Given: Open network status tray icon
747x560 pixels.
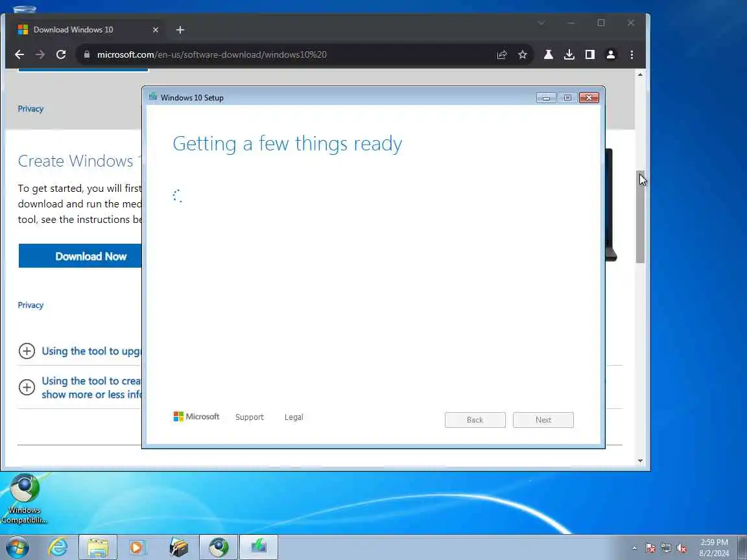Looking at the screenshot, I should tap(666, 548).
